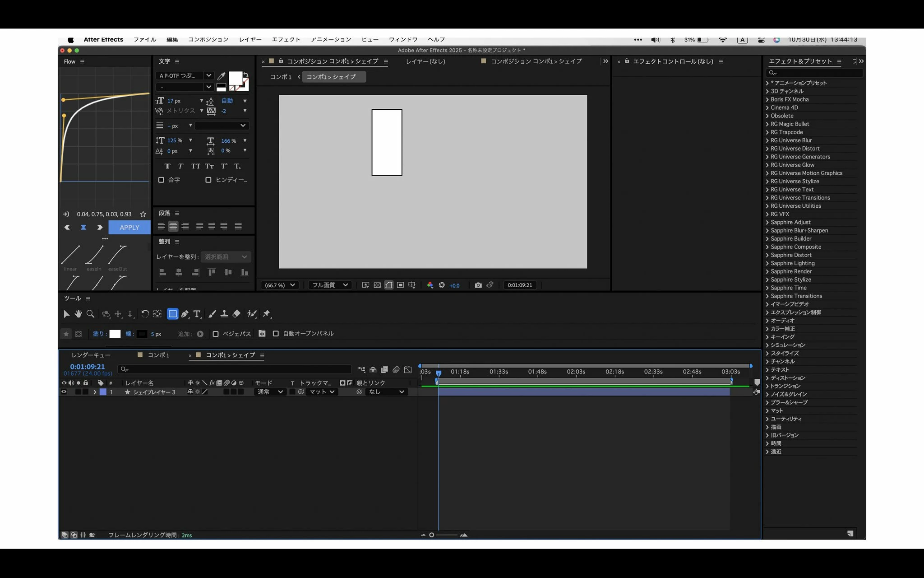Open the 通常 blend mode dropdown
Screen dimensions: 924x578
270,392
